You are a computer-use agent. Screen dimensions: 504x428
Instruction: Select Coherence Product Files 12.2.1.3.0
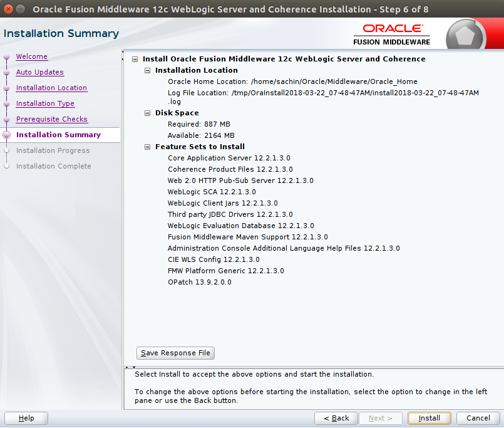tap(230, 169)
